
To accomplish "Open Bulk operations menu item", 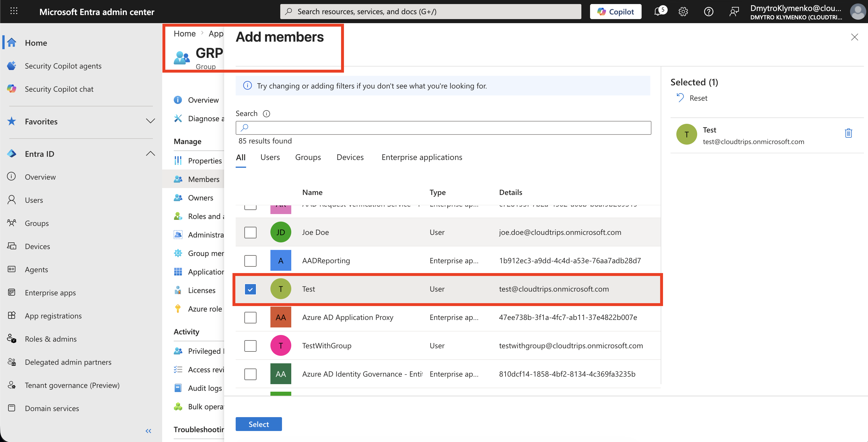I will tap(206, 407).
